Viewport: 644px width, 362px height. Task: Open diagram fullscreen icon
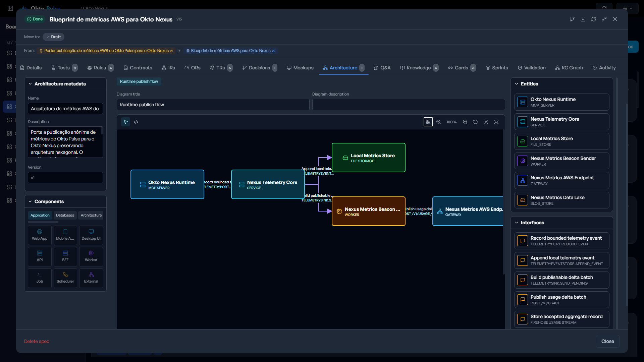click(x=496, y=122)
